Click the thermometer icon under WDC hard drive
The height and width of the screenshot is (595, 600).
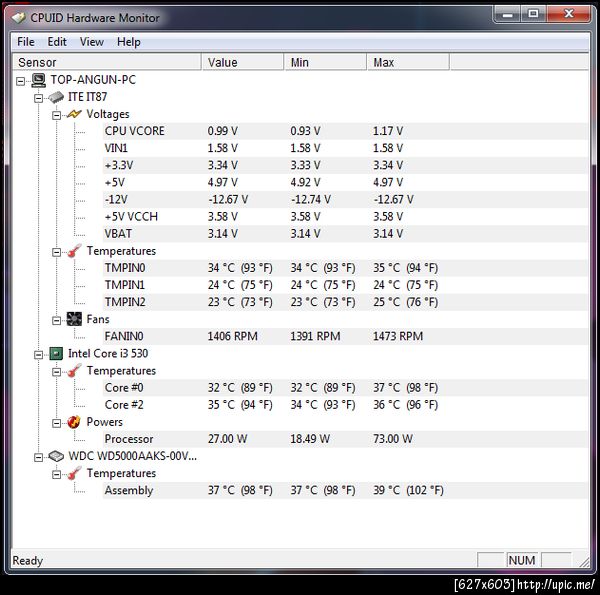tap(74, 473)
